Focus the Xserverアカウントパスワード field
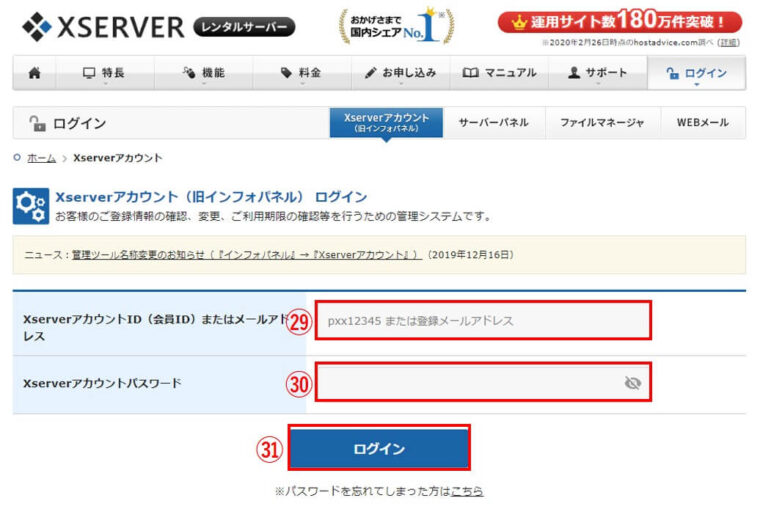The width and height of the screenshot is (760, 520). (x=483, y=382)
